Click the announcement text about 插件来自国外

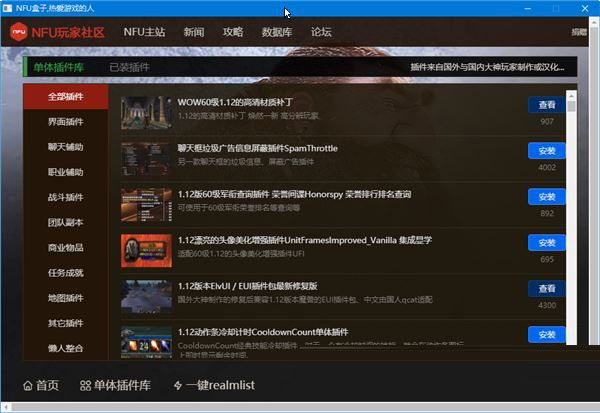click(x=487, y=67)
